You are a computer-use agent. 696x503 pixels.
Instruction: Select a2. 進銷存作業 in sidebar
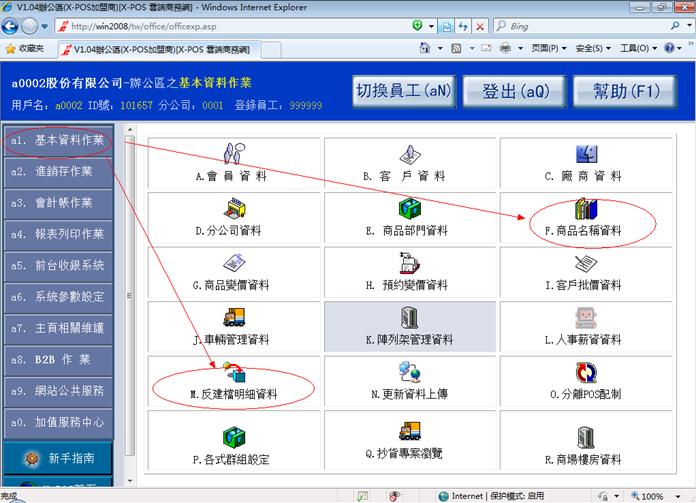pos(60,172)
